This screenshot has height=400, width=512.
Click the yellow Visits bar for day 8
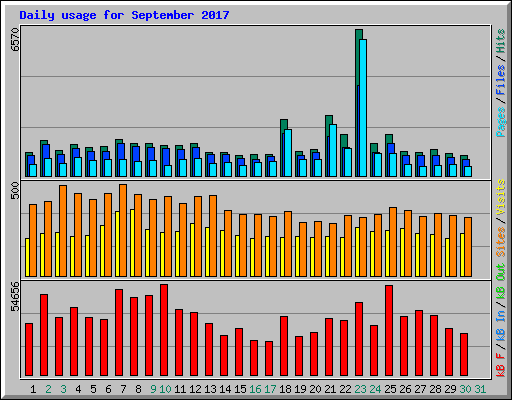click(x=132, y=243)
